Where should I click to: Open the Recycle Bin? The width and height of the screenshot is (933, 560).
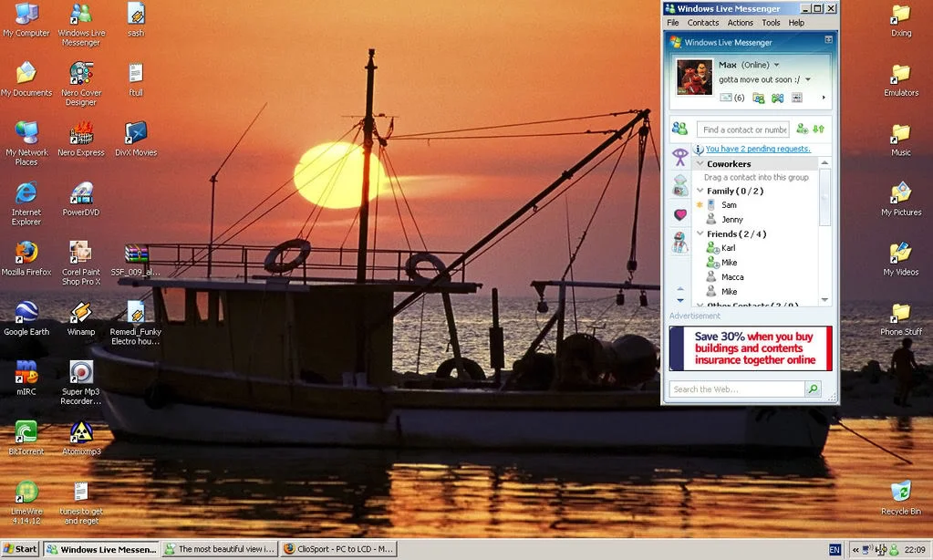click(901, 497)
